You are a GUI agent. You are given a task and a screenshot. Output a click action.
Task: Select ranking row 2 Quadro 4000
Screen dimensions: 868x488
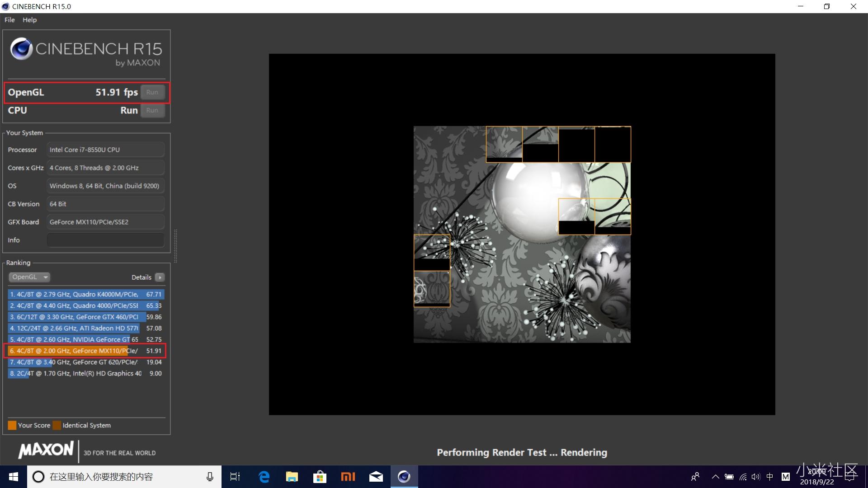coord(86,305)
